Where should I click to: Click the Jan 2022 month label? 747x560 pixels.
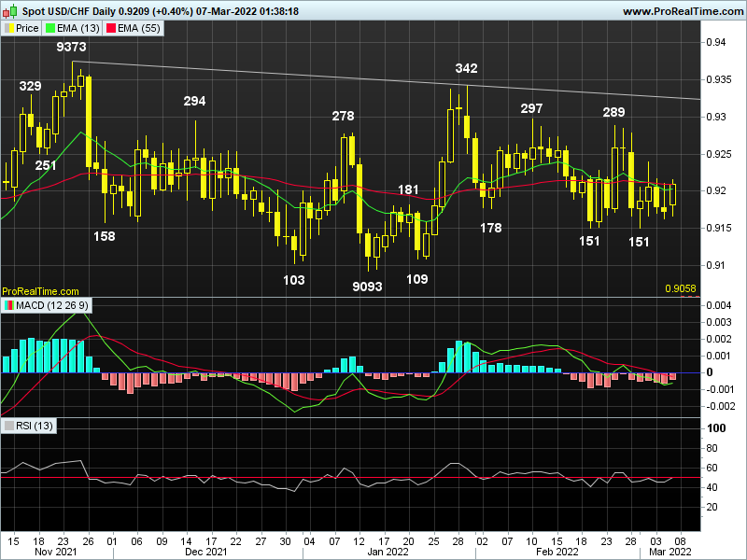(388, 552)
